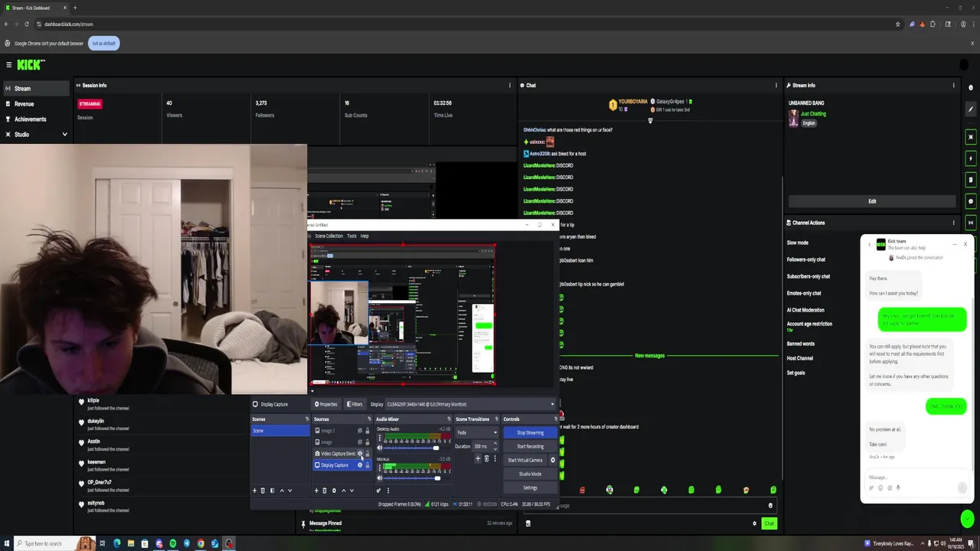
Task: Click the Kick logo
Action: point(31,65)
